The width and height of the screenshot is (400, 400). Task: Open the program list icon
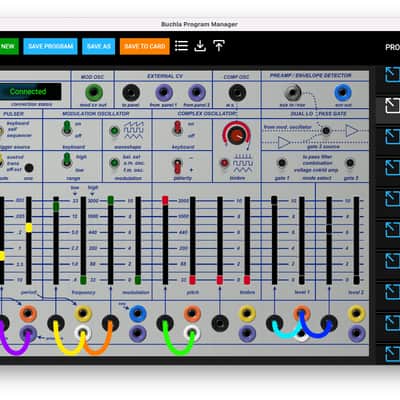point(181,46)
